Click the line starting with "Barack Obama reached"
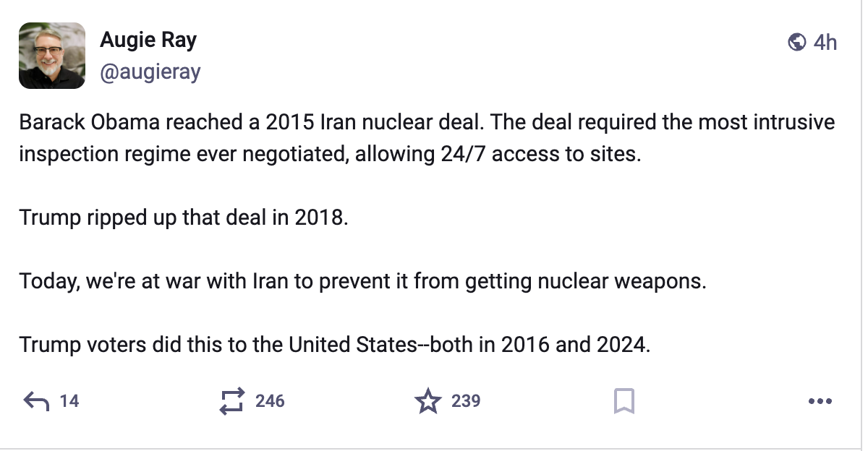This screenshot has width=868, height=451. pyautogui.click(x=427, y=122)
